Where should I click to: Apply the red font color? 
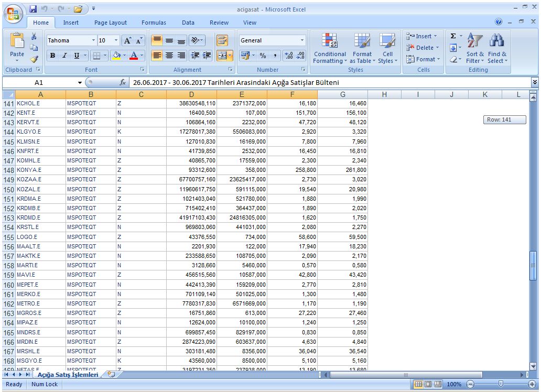(134, 55)
